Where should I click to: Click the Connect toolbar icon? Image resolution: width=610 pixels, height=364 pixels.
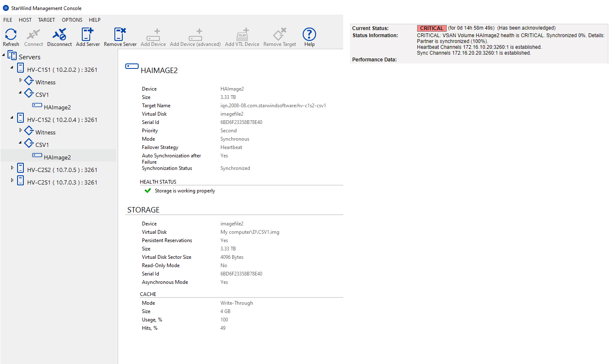33,34
